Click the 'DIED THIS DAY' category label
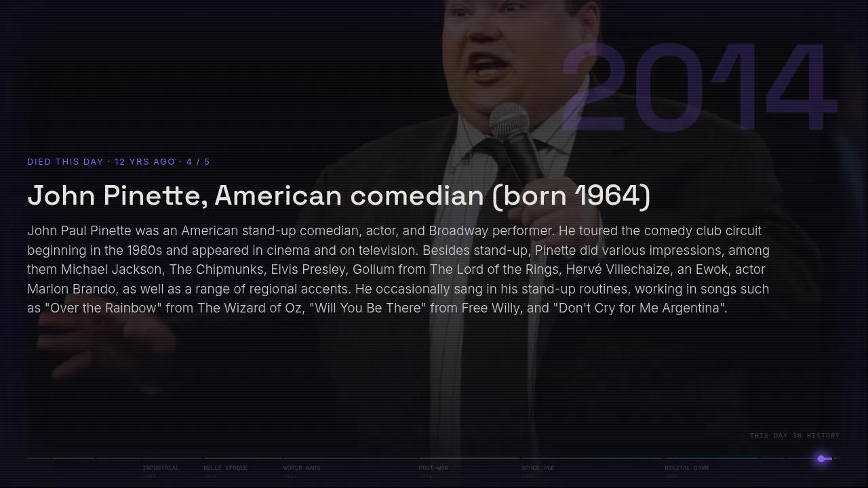This screenshot has width=868, height=488. (x=65, y=161)
